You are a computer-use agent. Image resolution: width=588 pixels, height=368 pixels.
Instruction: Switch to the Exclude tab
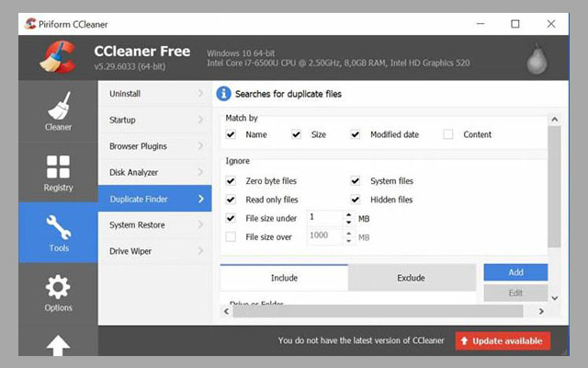(x=411, y=278)
